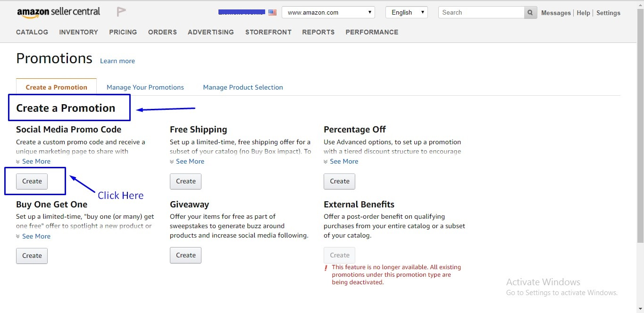Click the US flag marketplace icon

pyautogui.click(x=272, y=13)
